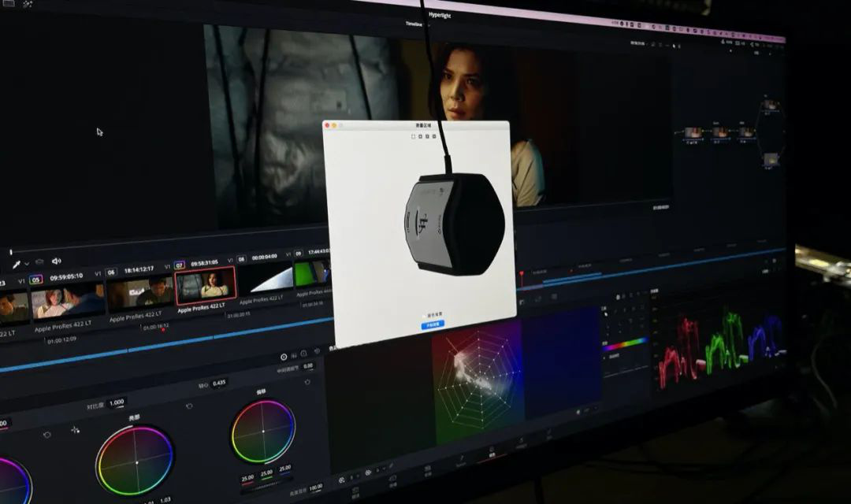This screenshot has height=504, width=851.
Task: Click the rainbow hue strip in the curves panel
Action: point(626,344)
